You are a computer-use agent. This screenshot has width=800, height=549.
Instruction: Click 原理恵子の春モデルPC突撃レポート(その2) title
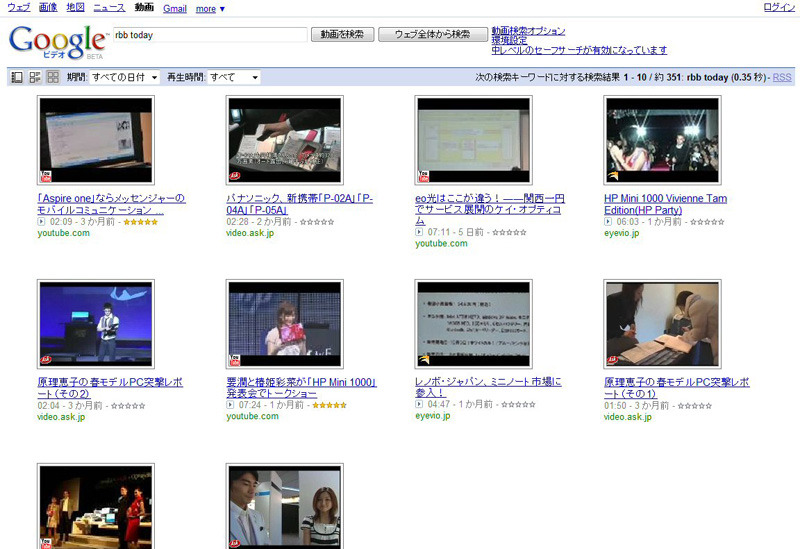click(x=110, y=388)
